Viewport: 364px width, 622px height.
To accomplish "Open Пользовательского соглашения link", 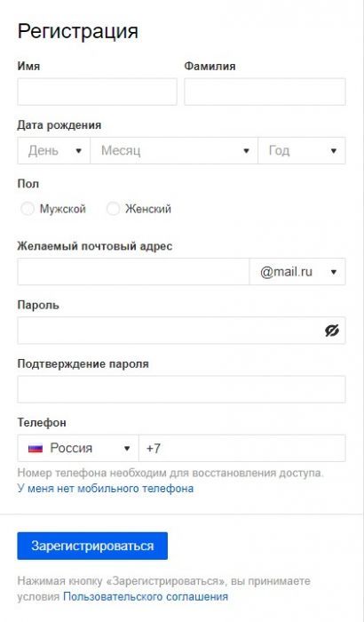I will 146,596.
